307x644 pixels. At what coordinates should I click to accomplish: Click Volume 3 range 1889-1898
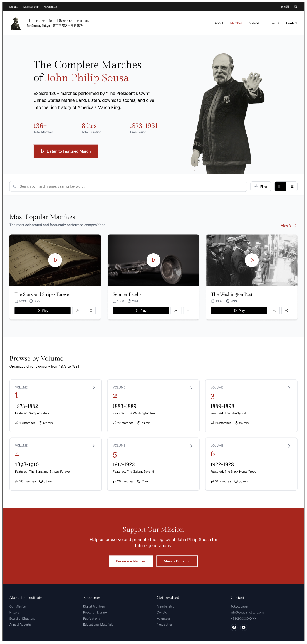[x=222, y=406]
